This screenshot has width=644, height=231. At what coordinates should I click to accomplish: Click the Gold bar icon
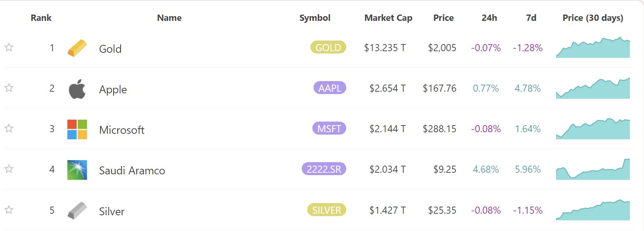coord(77,48)
